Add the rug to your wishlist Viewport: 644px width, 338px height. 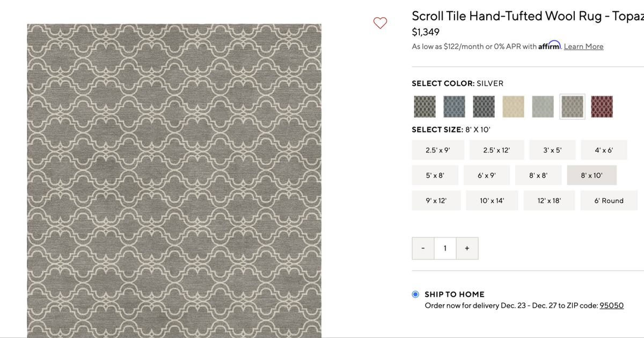(x=380, y=23)
